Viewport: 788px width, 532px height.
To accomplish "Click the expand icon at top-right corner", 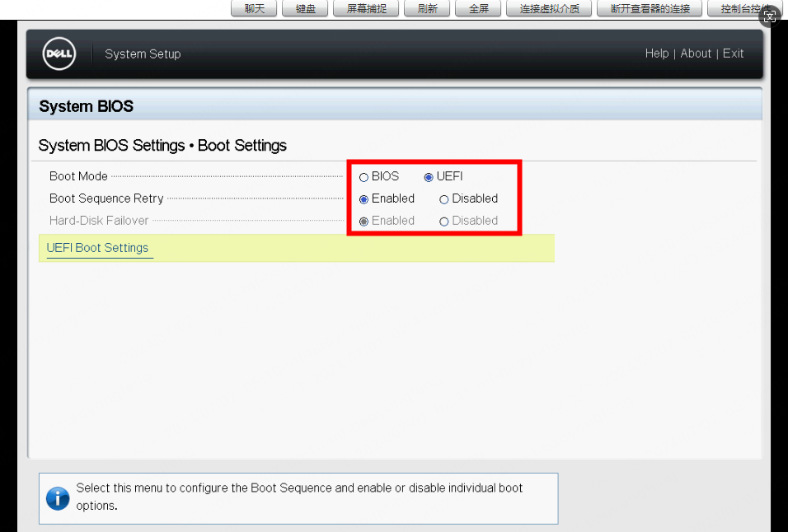I will (x=770, y=16).
